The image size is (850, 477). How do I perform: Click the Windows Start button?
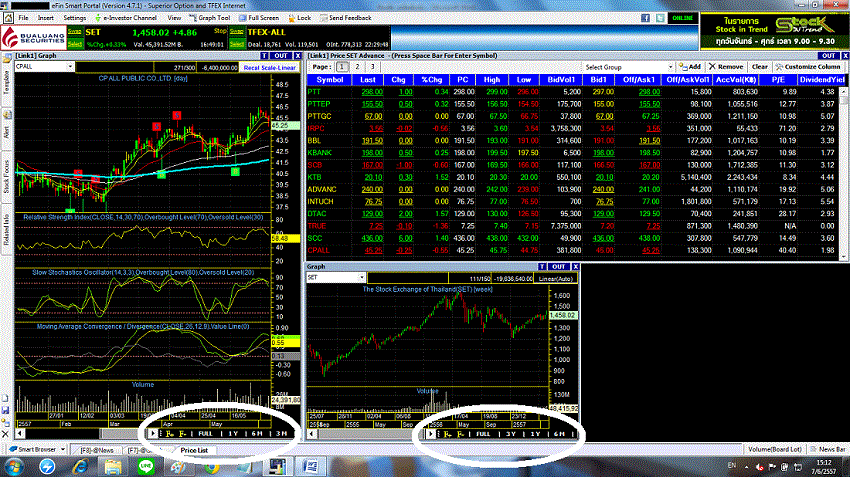13,466
